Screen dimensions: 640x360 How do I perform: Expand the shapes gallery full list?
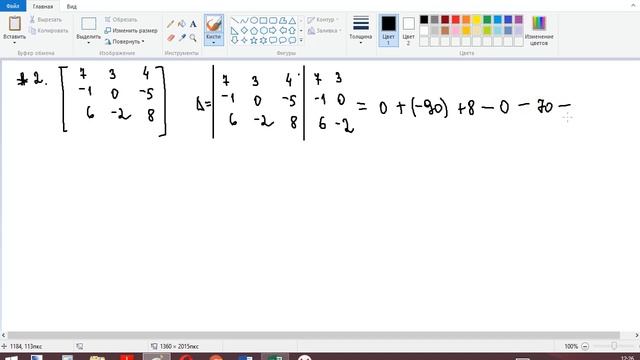[301, 40]
